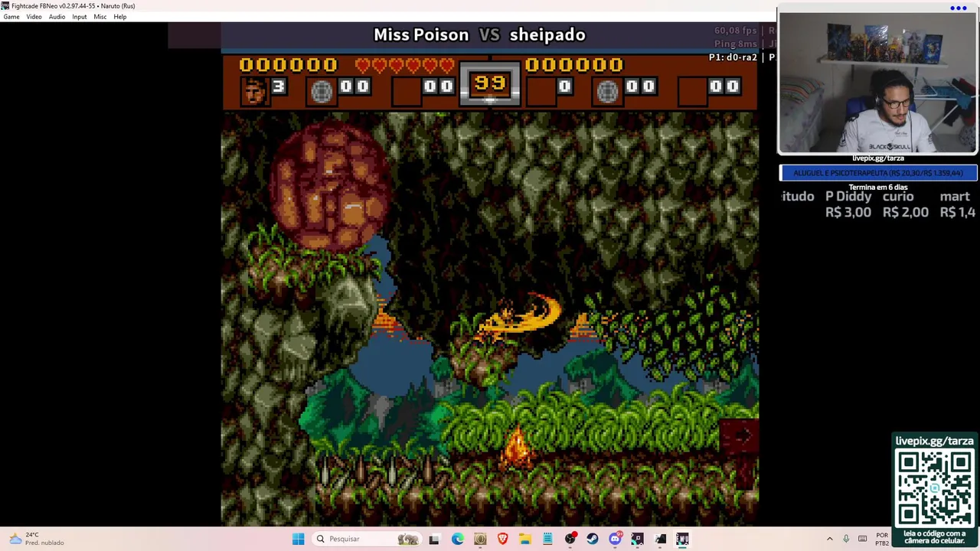Expand the hidden system tray icons
The image size is (980, 551).
829,539
